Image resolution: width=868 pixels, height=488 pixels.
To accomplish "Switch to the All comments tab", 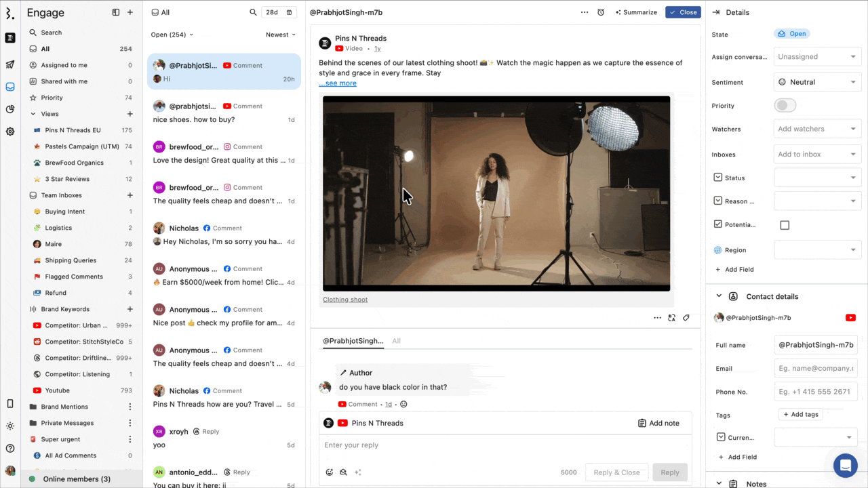I will pos(396,341).
